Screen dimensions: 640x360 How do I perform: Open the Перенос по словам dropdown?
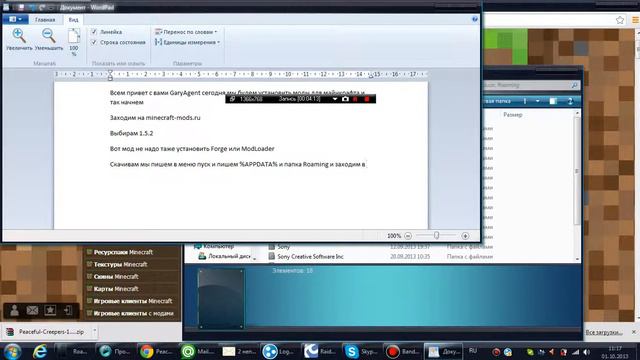(x=186, y=32)
